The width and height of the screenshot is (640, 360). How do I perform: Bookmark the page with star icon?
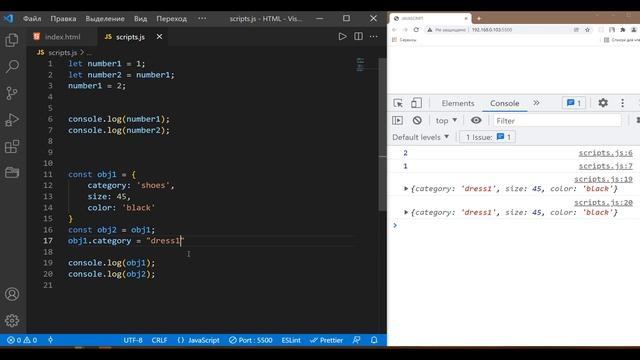coord(587,30)
